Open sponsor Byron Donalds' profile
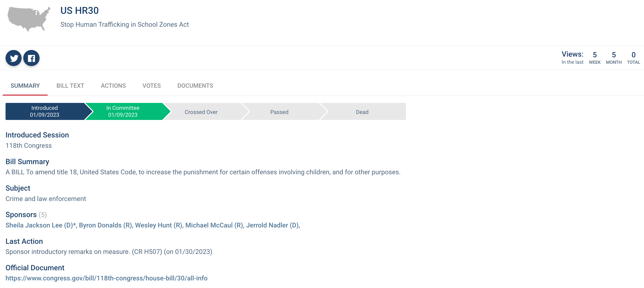 [x=105, y=225]
